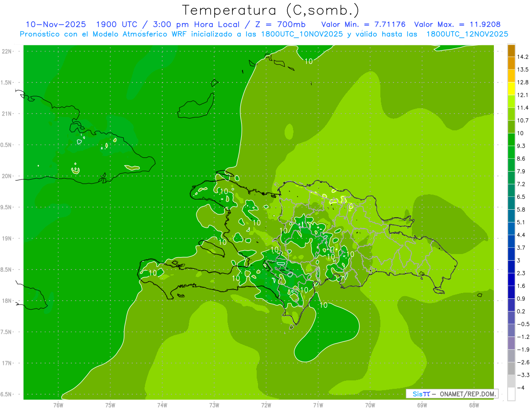The width and height of the screenshot is (532, 411).
Task: Pick the colorbar swatch between 11.4 and 10.7
Action: pyautogui.click(x=511, y=114)
